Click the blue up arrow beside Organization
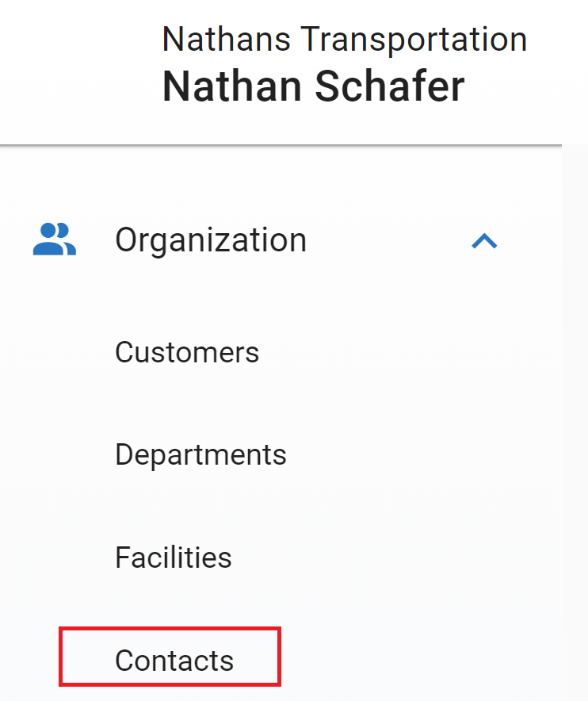The height and width of the screenshot is (701, 588). (x=484, y=241)
